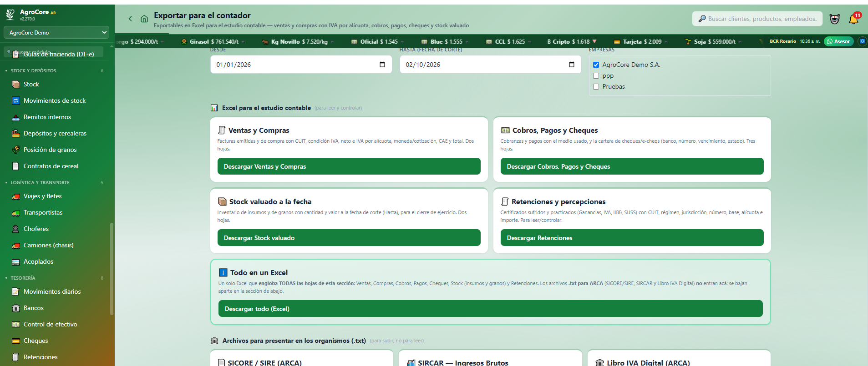Collapse the Stock y Depósitos section
This screenshot has height=366, width=868.
(x=34, y=70)
